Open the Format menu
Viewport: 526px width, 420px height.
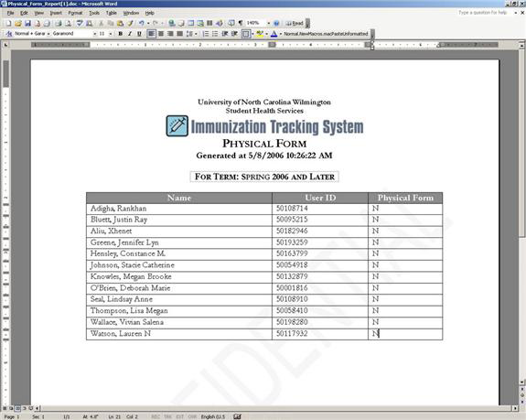(x=75, y=13)
